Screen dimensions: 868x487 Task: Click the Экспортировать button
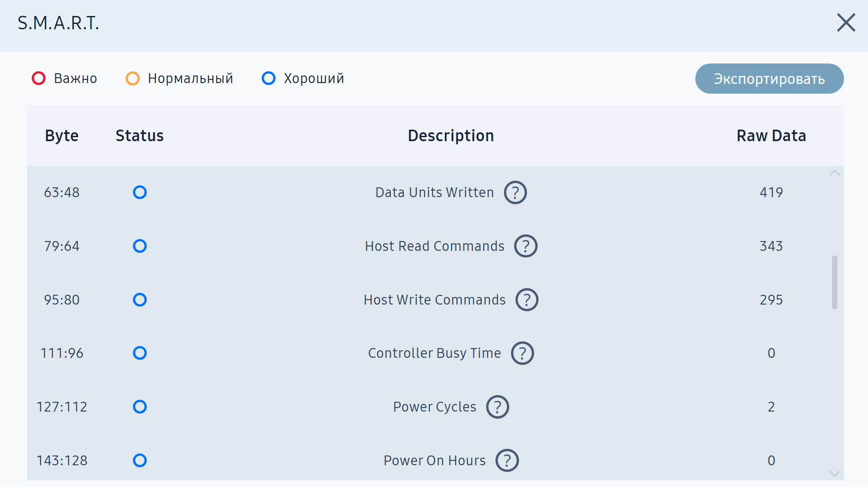tap(769, 79)
